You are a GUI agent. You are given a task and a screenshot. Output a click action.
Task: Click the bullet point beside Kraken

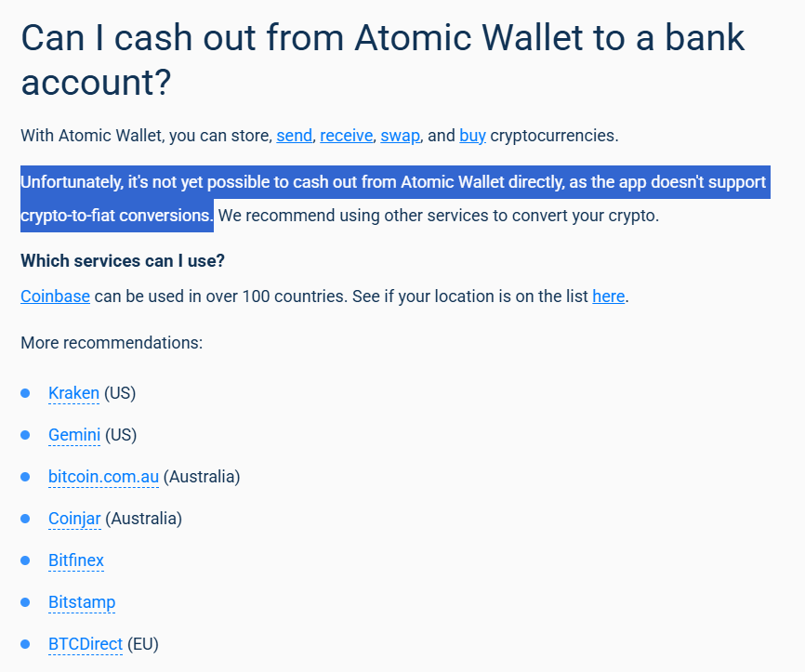[26, 393]
